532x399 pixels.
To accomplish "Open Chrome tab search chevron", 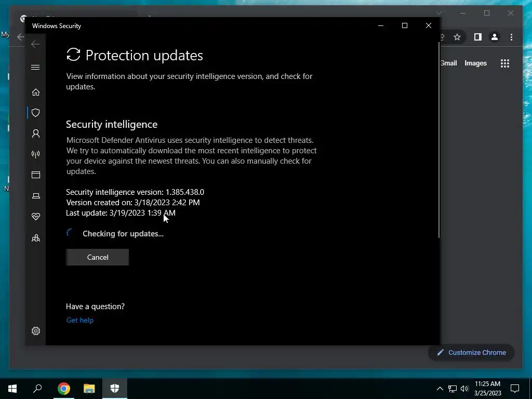I will pyautogui.click(x=439, y=13).
